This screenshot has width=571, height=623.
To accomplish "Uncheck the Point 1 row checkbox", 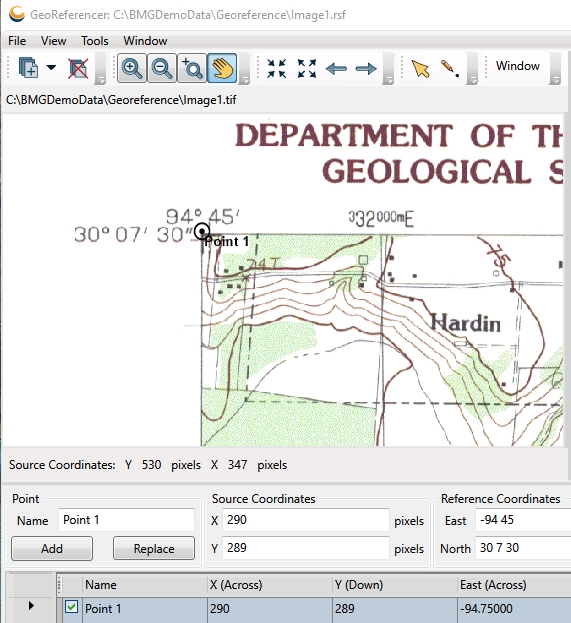I will (x=72, y=607).
